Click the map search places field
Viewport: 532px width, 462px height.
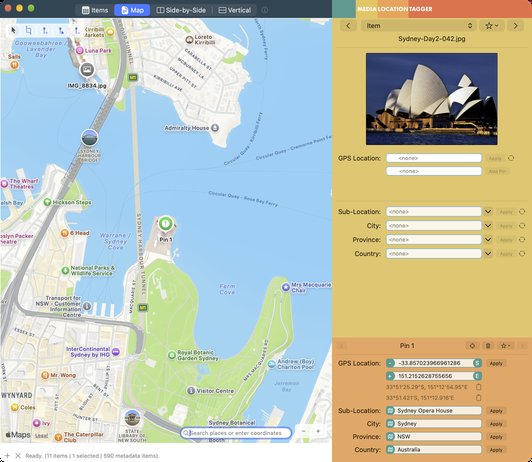pyautogui.click(x=236, y=433)
